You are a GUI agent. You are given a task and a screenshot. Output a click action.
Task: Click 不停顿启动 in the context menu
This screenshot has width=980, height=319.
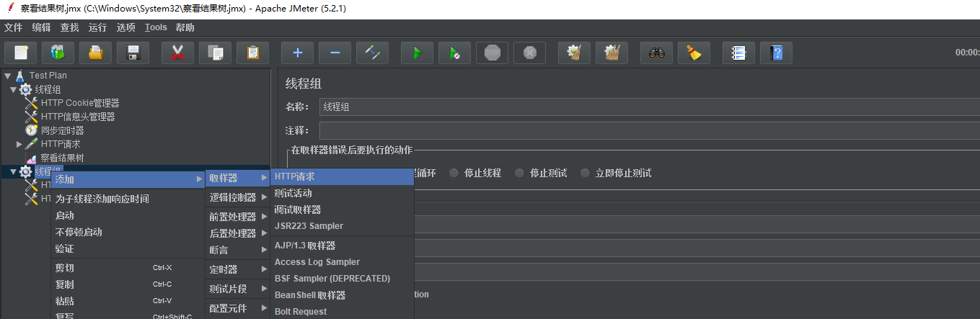click(x=128, y=232)
